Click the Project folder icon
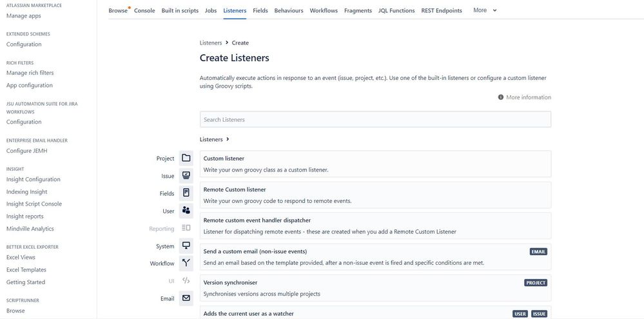 (x=186, y=158)
